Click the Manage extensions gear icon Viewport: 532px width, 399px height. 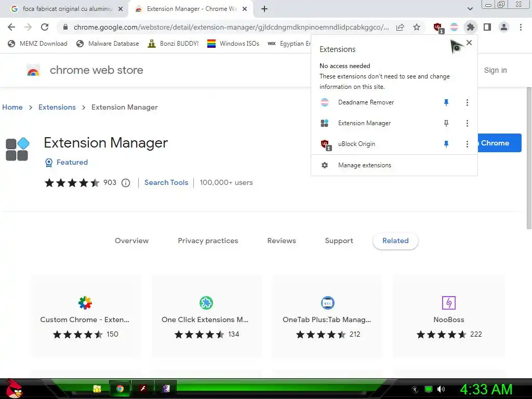pos(325,165)
